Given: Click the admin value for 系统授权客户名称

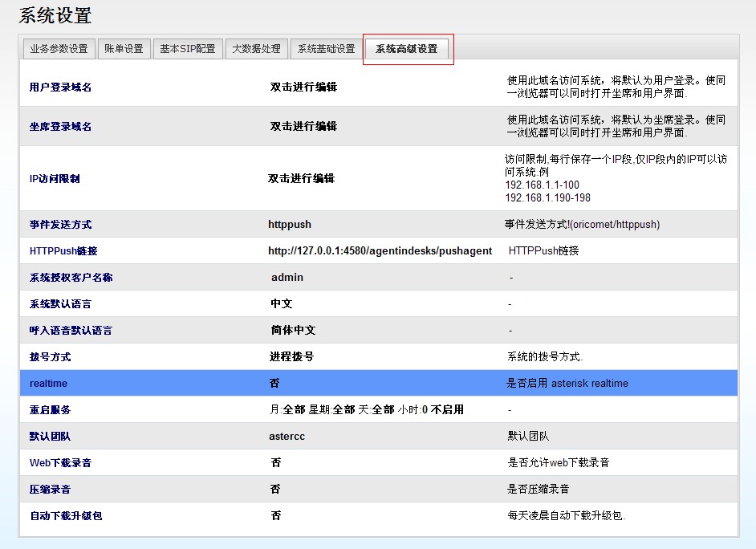Looking at the screenshot, I should (287, 278).
